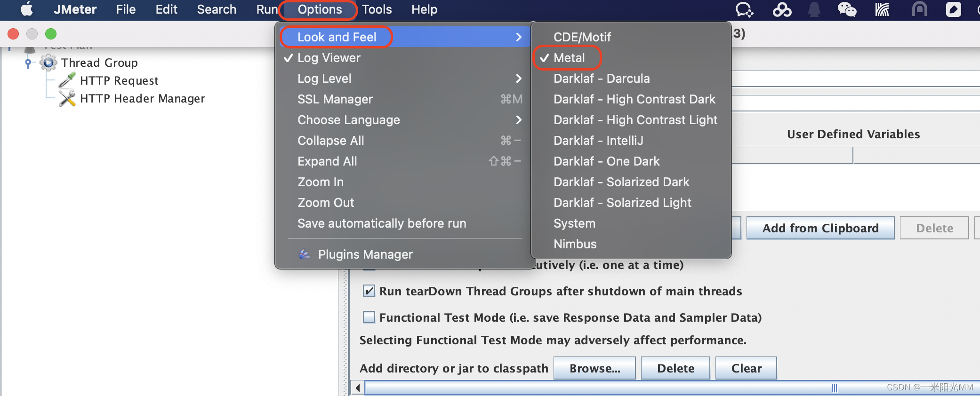The image size is (980, 396).
Task: Click the chat bubble gear menu bar icon
Action: (744, 9)
